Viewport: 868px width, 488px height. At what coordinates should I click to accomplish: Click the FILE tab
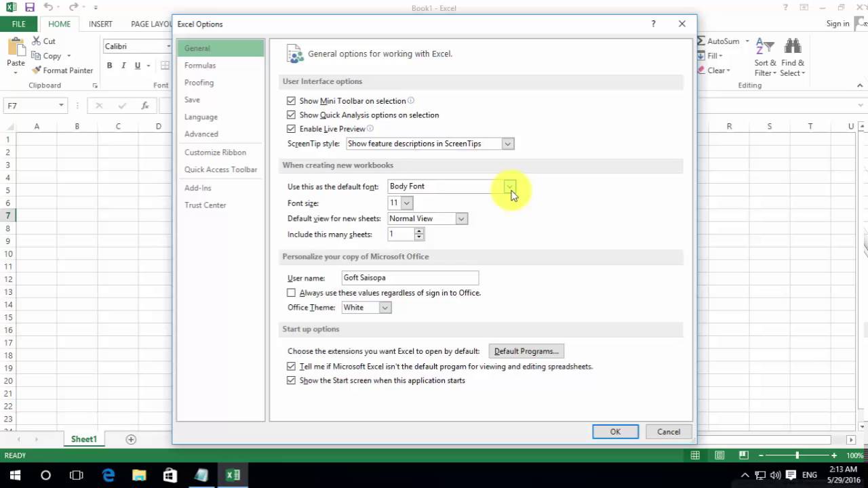pos(19,24)
